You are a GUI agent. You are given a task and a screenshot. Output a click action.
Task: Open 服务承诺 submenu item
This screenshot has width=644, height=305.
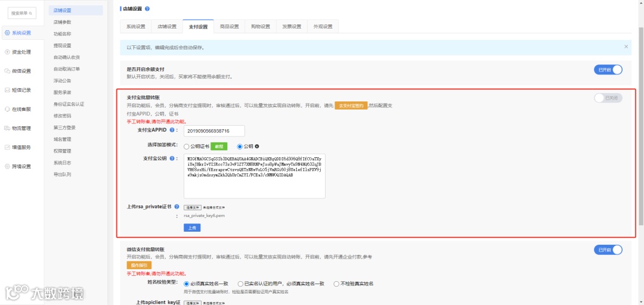pyautogui.click(x=63, y=92)
